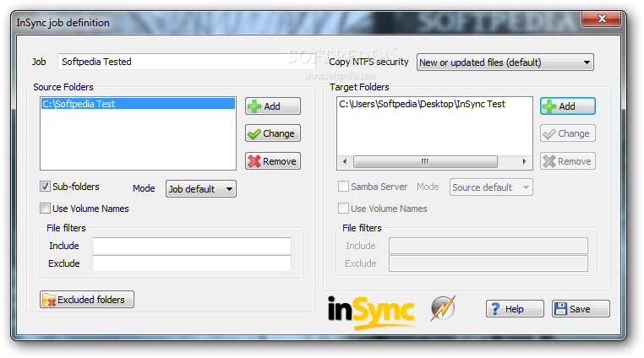Select 'C:\Softpedia Test' in Source Folders list
The image size is (644, 358).
click(138, 104)
